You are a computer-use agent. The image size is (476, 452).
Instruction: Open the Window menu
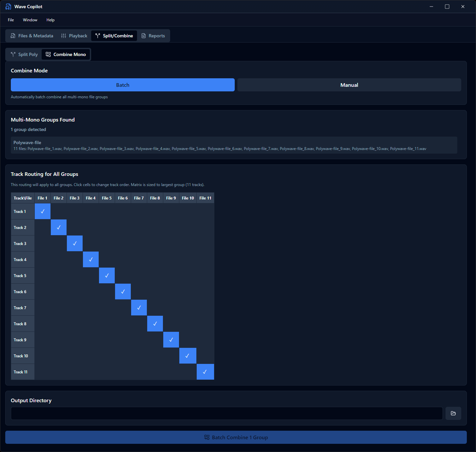tap(30, 20)
